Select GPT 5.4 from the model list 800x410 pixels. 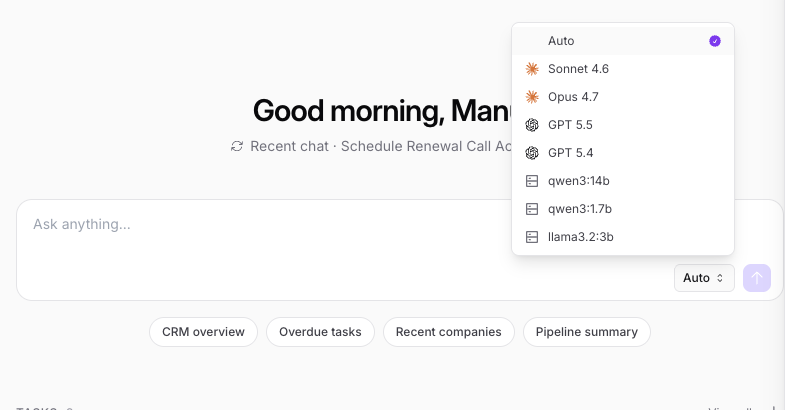[622, 153]
